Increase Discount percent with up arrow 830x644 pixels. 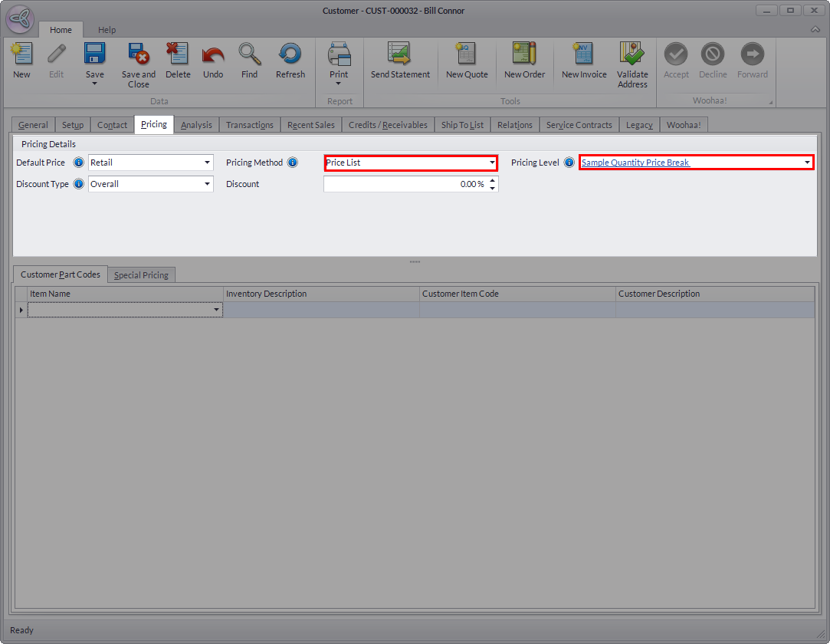click(492, 180)
